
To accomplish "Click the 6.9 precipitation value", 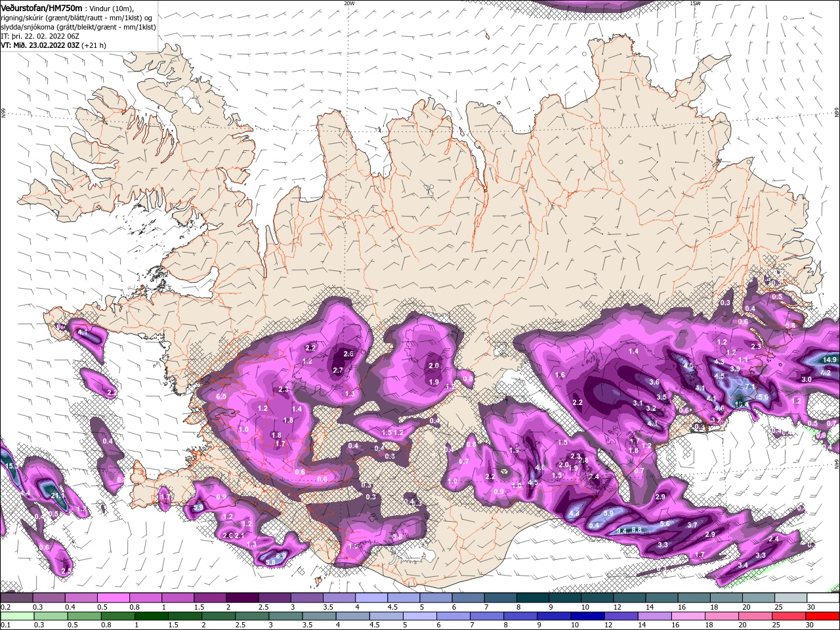I will point(281,556).
